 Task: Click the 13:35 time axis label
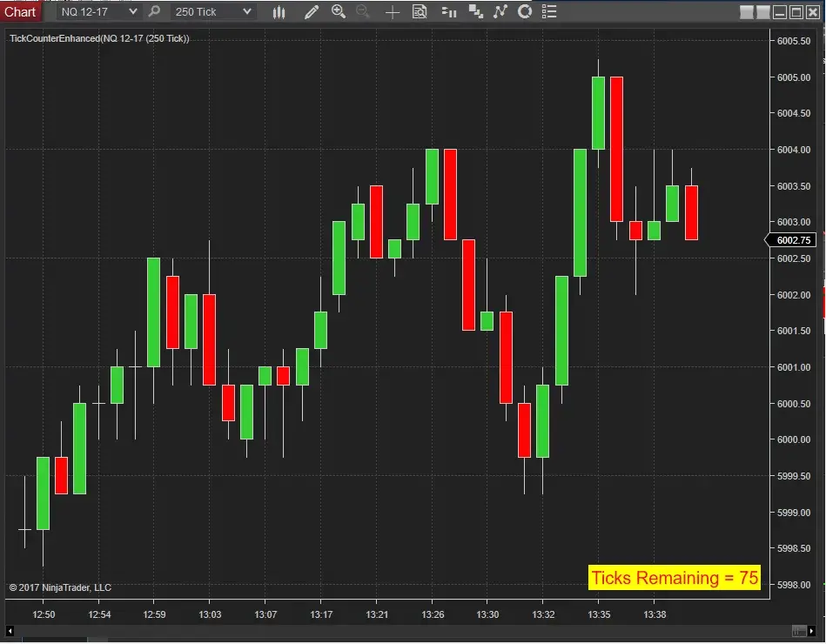(x=599, y=614)
